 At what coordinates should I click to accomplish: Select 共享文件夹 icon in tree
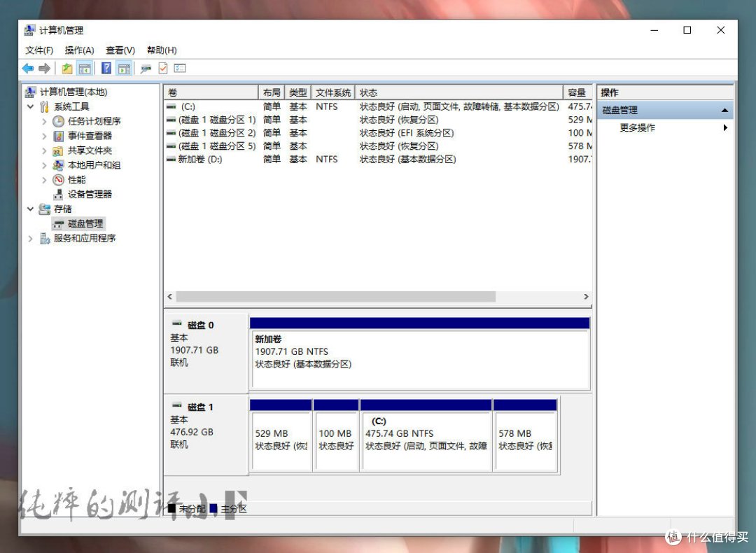(58, 150)
